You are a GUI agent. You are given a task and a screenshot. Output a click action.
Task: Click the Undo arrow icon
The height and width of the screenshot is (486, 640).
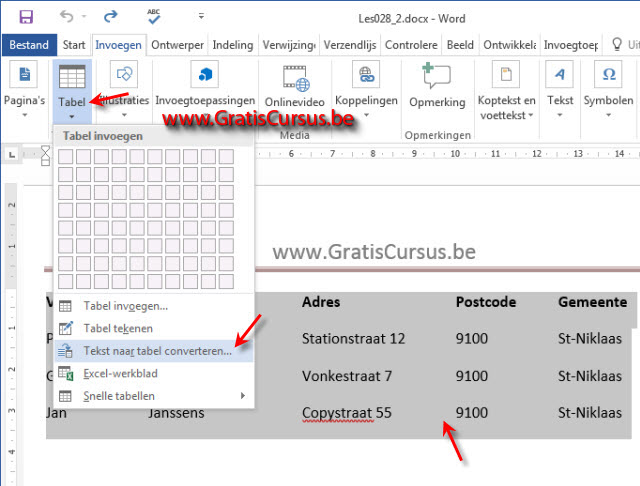pyautogui.click(x=67, y=16)
